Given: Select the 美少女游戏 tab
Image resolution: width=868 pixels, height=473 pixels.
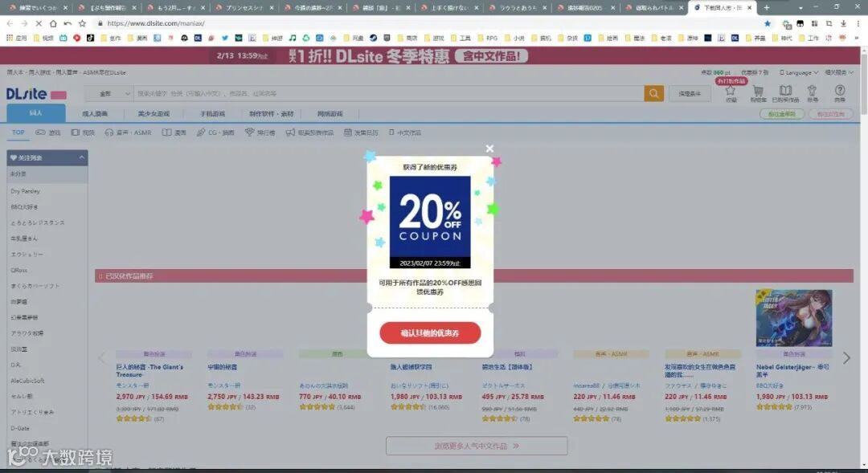Looking at the screenshot, I should tap(154, 114).
